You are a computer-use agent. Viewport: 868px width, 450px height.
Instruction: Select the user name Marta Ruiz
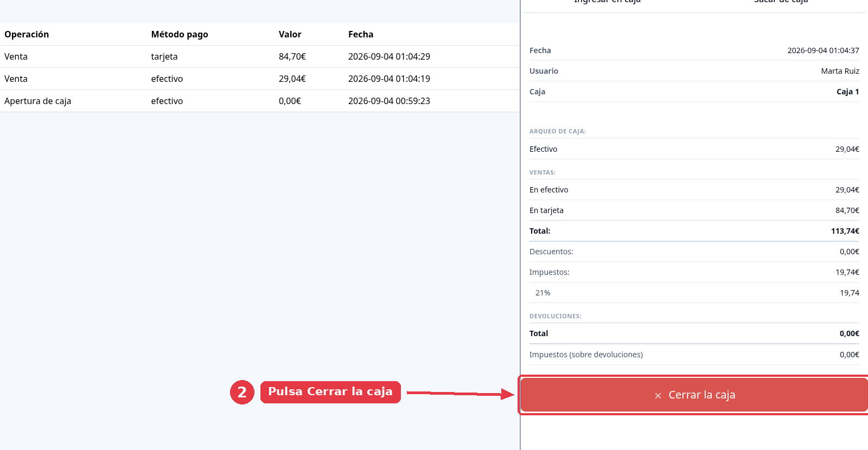840,71
